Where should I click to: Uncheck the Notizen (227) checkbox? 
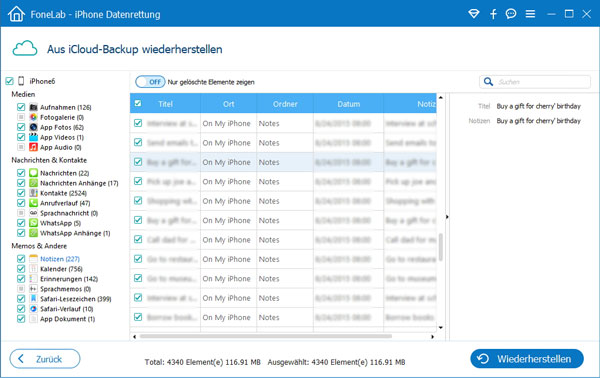tap(21, 259)
